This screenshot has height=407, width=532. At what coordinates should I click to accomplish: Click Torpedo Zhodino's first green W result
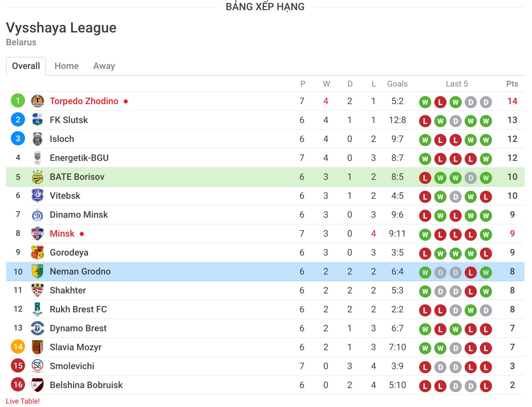425,102
